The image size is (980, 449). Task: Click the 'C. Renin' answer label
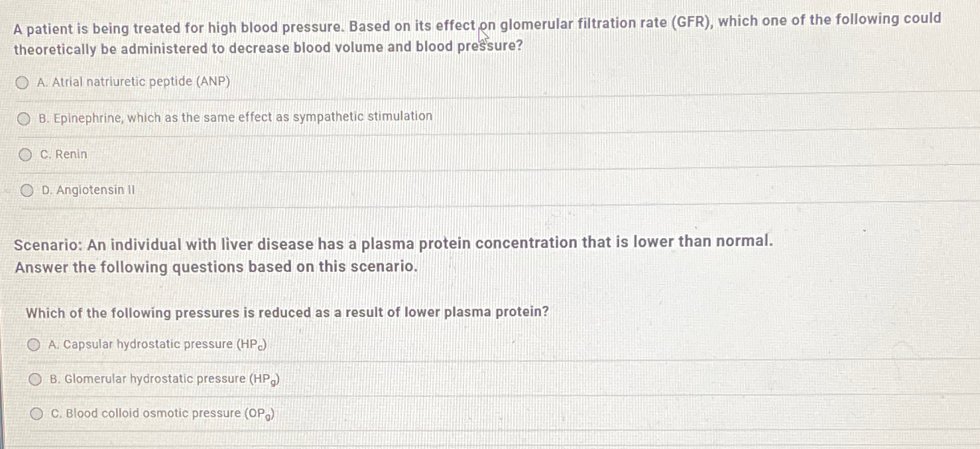click(64, 155)
